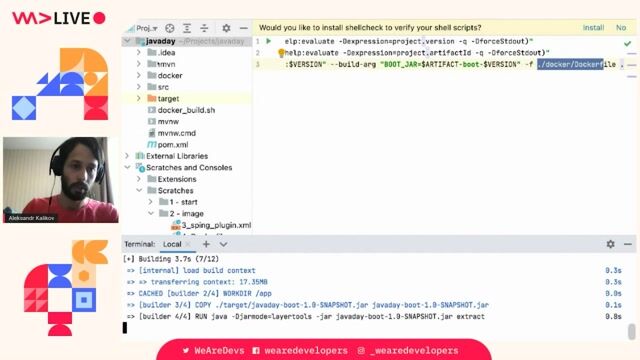640x360 pixels.
Task: Open Project panel settings gear
Action: coord(226,28)
